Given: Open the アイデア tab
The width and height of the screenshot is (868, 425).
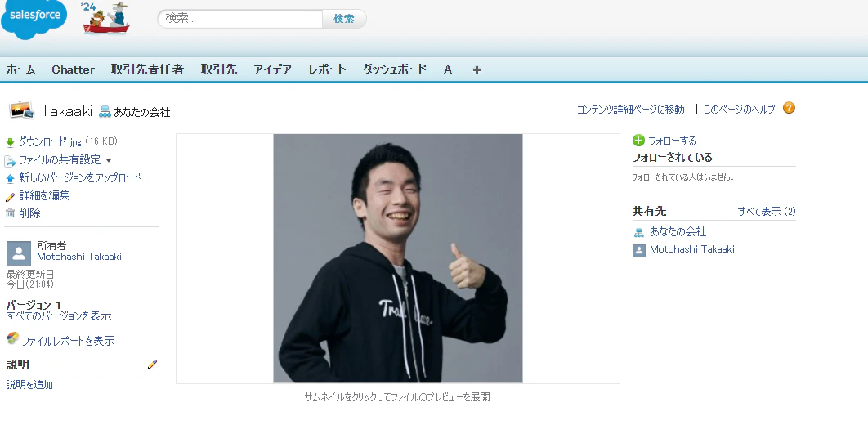Looking at the screenshot, I should (272, 69).
